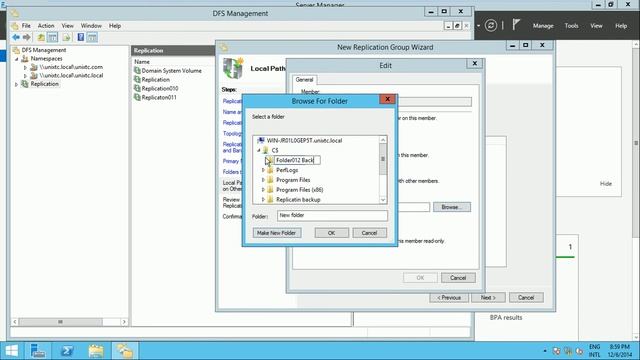
Task: Click the Export List toolbar icon
Action: (67, 38)
